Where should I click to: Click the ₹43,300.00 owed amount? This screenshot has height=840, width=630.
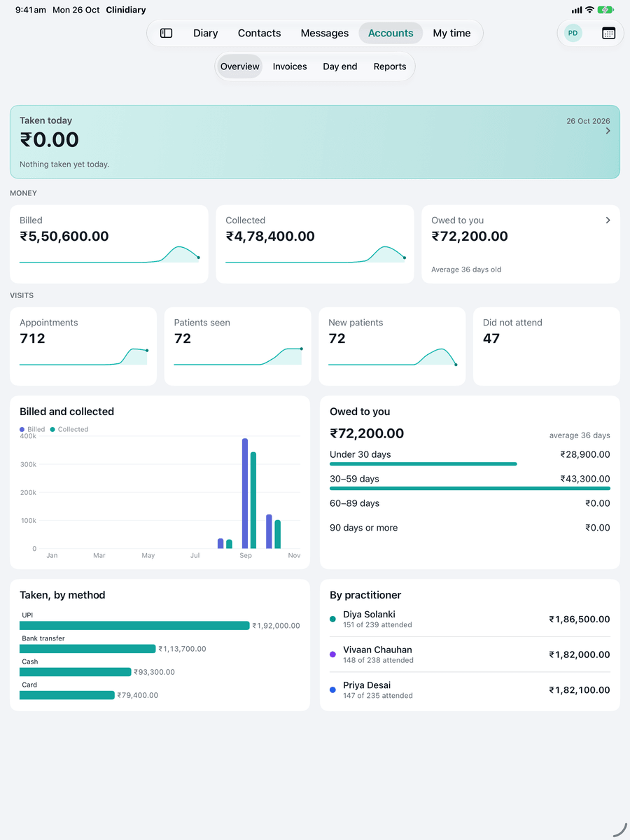point(585,479)
